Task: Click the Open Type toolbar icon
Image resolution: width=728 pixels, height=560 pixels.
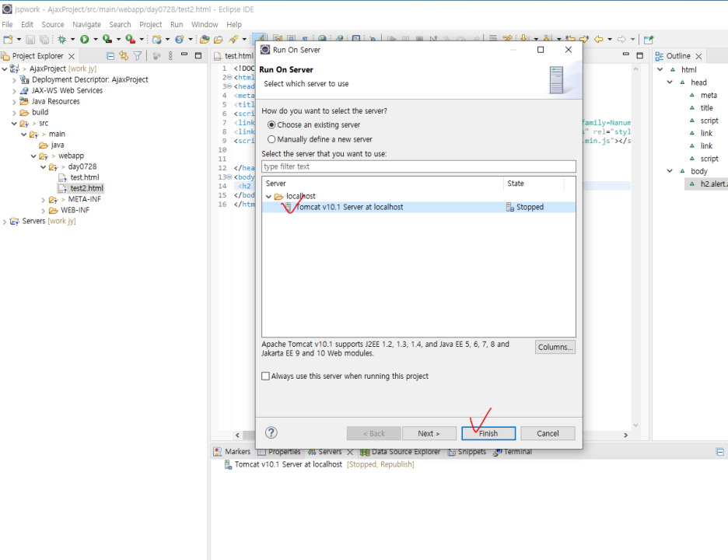Action: tap(205, 40)
